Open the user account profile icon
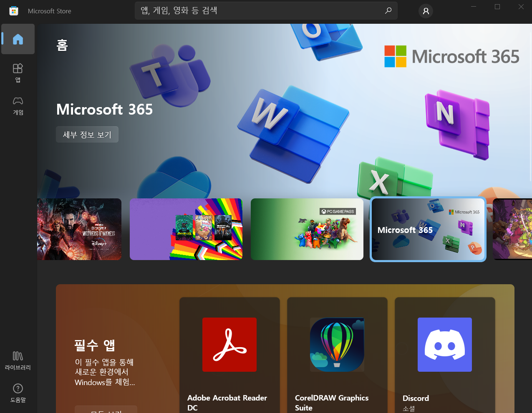Image resolution: width=532 pixels, height=413 pixels. (426, 11)
